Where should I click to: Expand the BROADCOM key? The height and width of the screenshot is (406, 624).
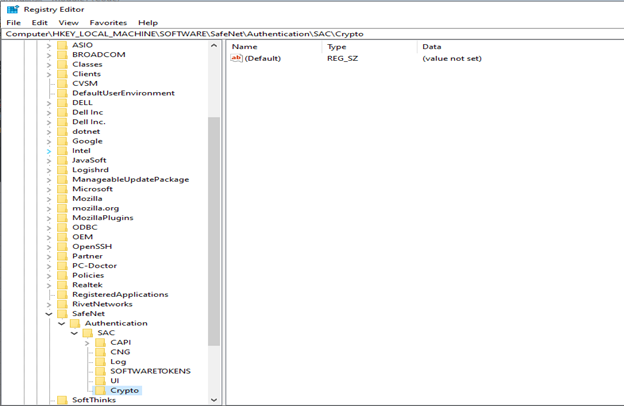click(x=49, y=55)
